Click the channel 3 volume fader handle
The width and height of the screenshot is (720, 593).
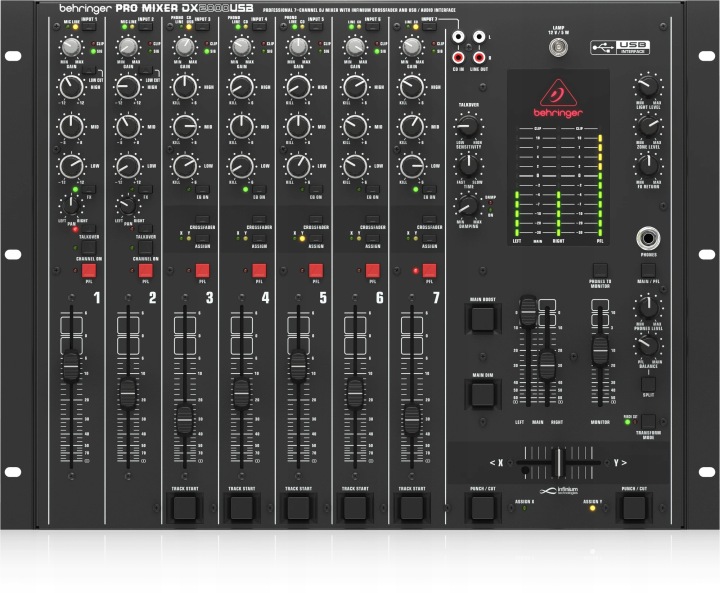185,420
